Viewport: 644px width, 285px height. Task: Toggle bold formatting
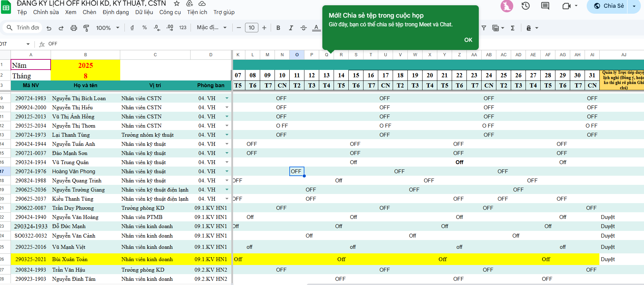pos(278,28)
